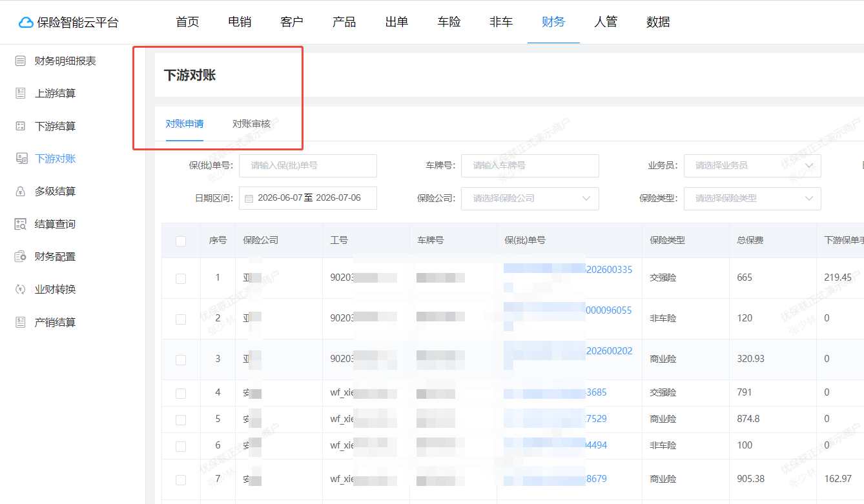
Task: Click the 业财转换 sidebar icon
Action: click(x=21, y=289)
